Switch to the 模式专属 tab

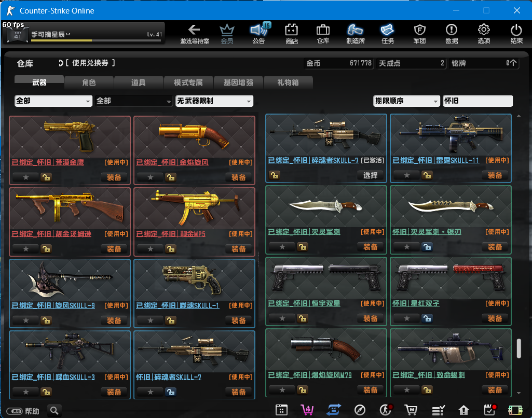tap(188, 82)
